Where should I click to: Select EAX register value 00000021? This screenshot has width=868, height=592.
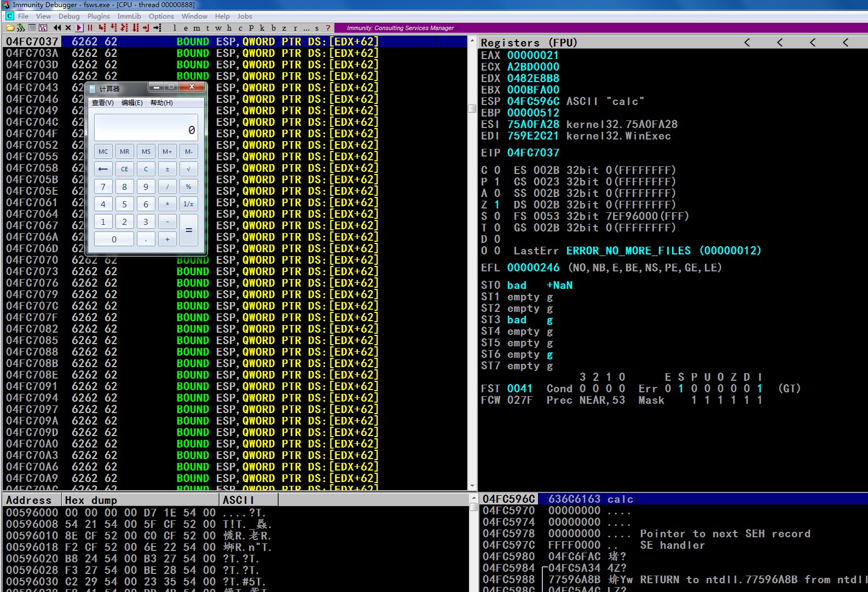(x=533, y=55)
